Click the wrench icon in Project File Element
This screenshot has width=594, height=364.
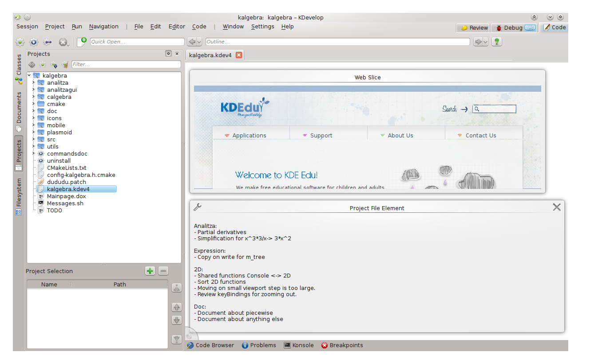click(x=198, y=207)
